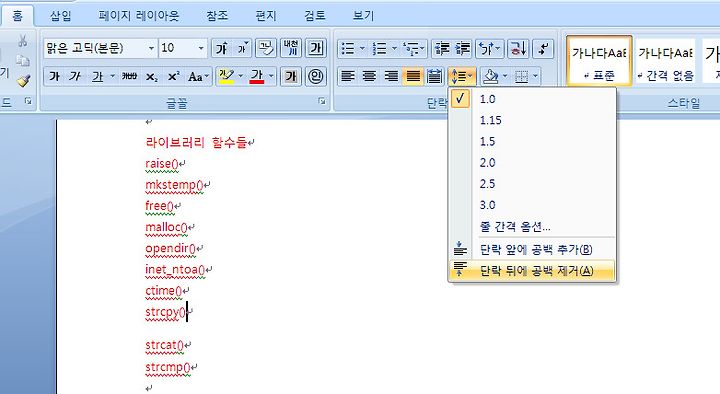720x394 pixels.
Task: Center align the text
Action: click(x=370, y=76)
